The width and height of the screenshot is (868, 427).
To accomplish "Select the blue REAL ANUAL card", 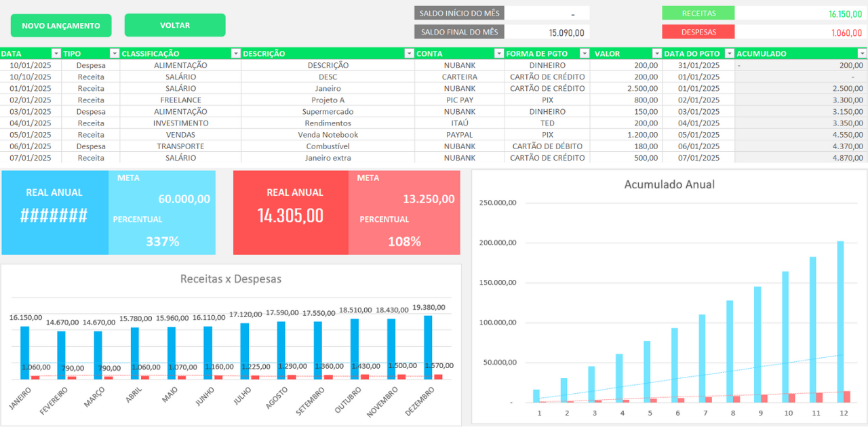I will pyautogui.click(x=54, y=212).
